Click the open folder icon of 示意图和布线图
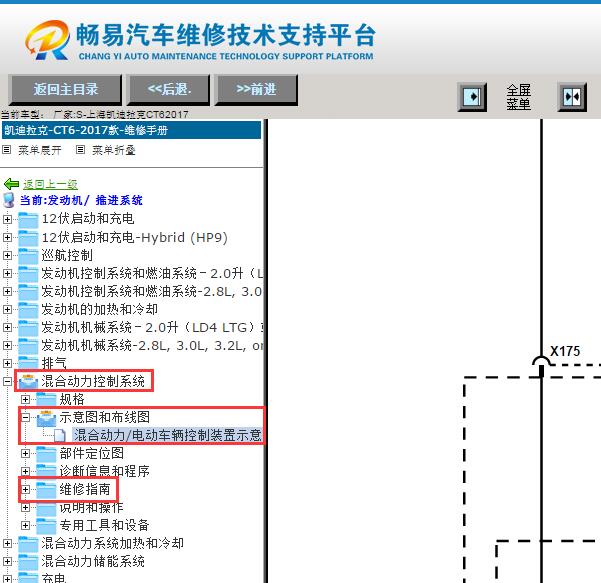Viewport: 601px width, 583px height. 46,418
